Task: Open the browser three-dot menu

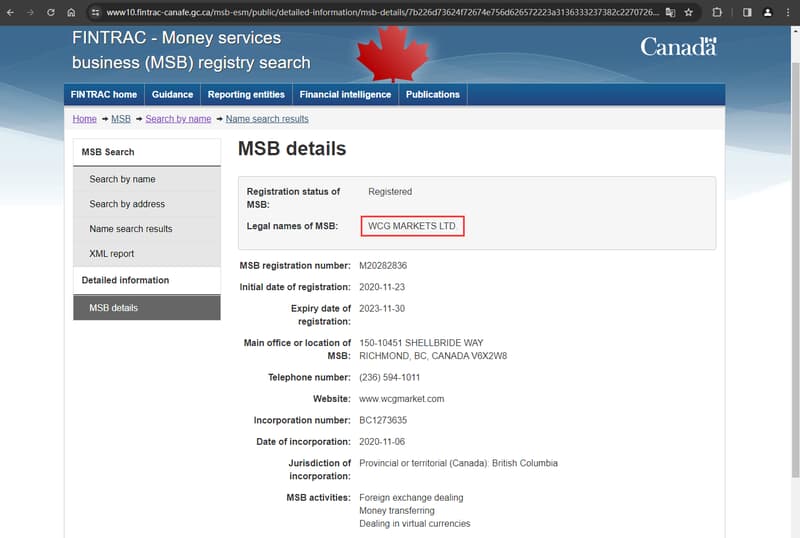Action: (787, 12)
